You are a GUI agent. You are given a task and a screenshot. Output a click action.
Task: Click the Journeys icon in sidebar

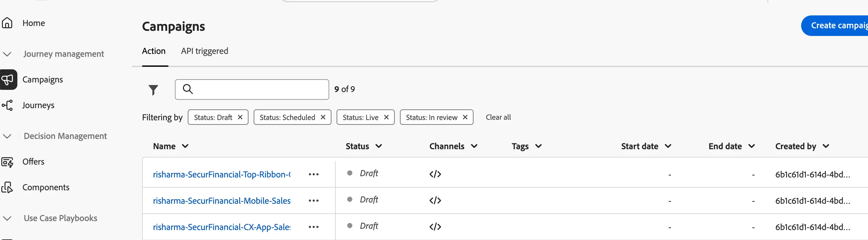coord(7,105)
